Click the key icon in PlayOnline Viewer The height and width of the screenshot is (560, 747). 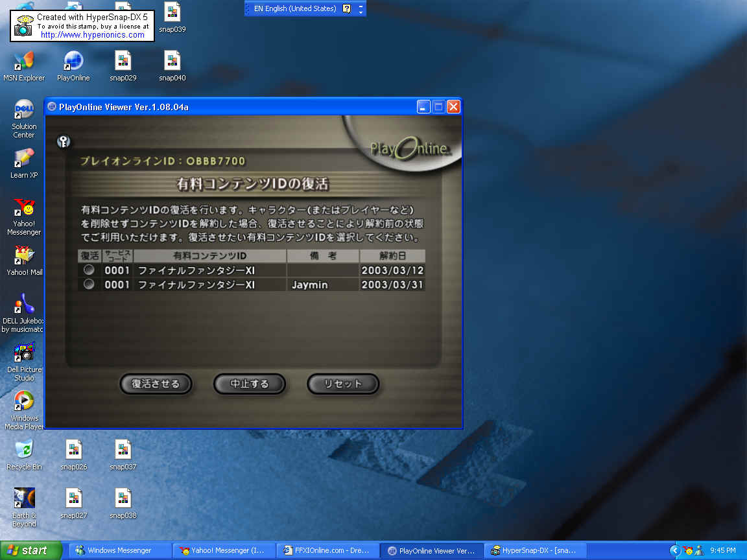click(x=64, y=141)
